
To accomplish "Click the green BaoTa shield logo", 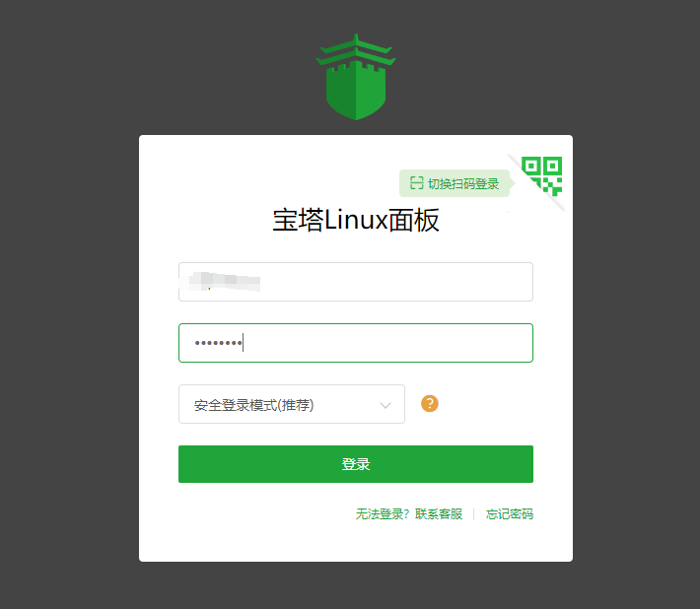I will pyautogui.click(x=356, y=77).
